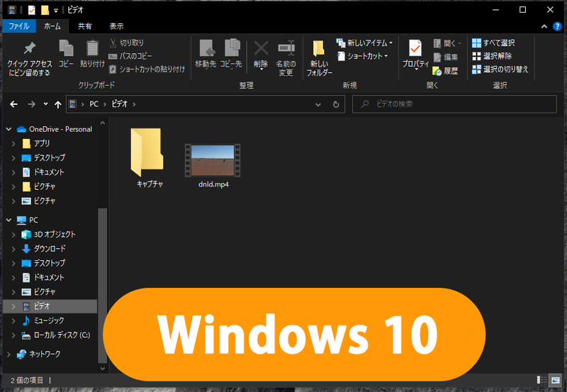Click the コピー (Copy) ribbon icon
The image size is (567, 392).
point(66,54)
